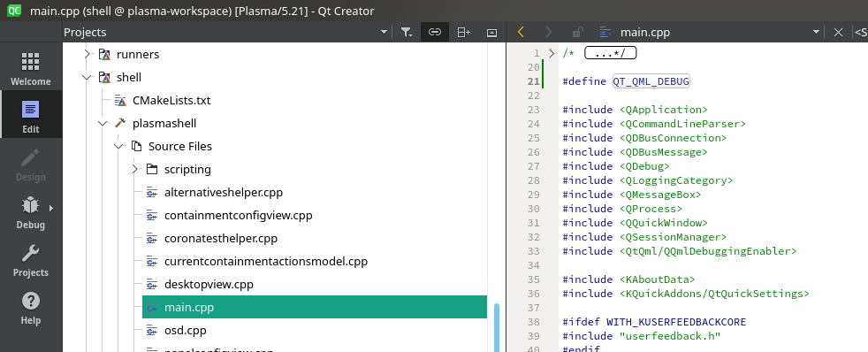Open containmentconfigview.cpp
The image size is (868, 352).
pos(238,216)
